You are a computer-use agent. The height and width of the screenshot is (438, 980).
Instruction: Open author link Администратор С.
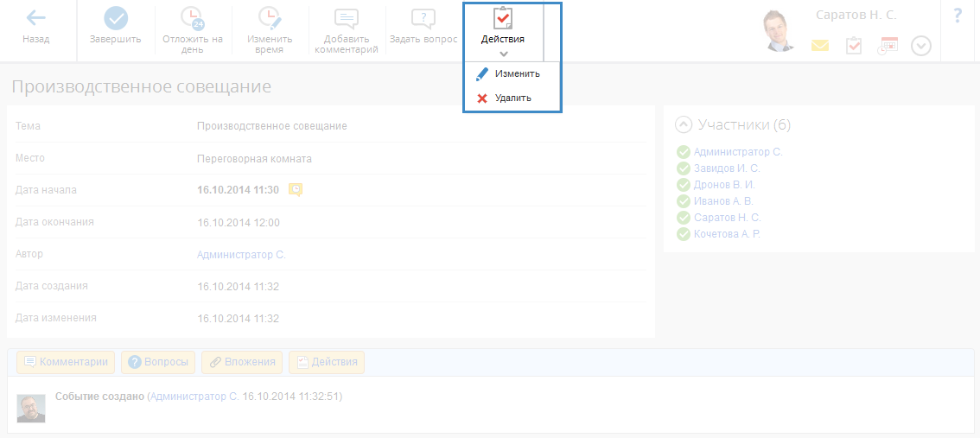tap(241, 254)
